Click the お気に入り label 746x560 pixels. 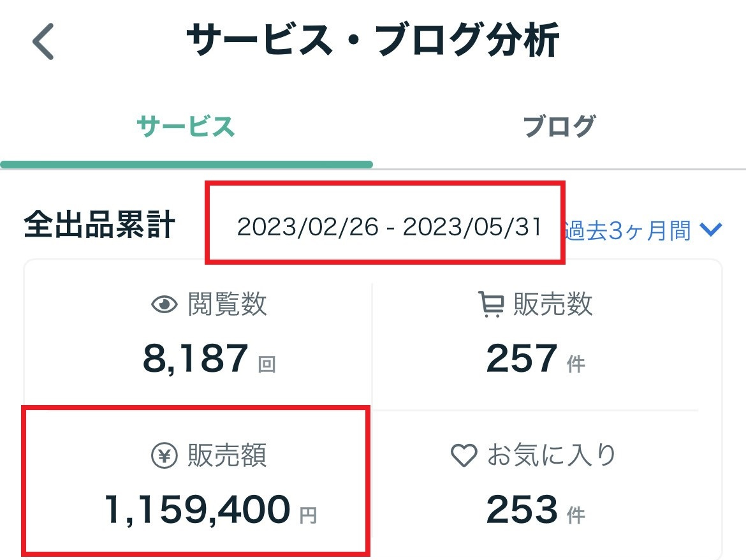point(552,455)
